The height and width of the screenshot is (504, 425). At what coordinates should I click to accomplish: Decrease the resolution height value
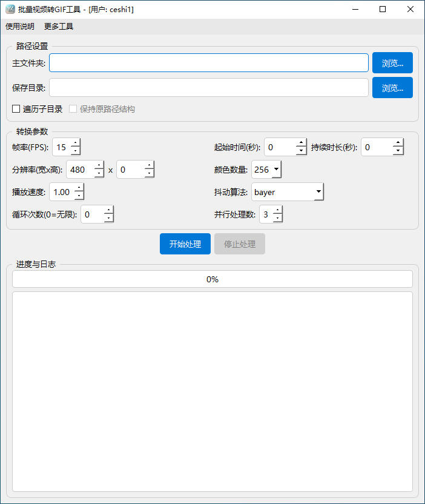(x=149, y=174)
